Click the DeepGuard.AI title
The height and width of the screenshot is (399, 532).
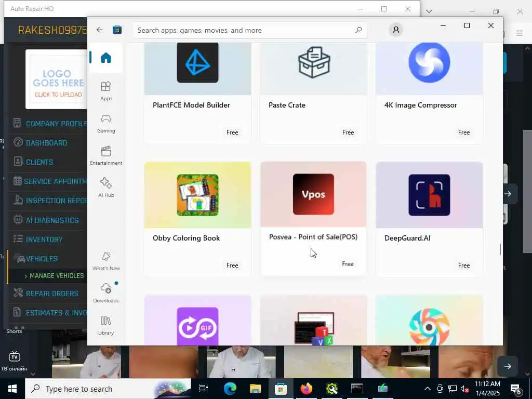[x=407, y=238]
